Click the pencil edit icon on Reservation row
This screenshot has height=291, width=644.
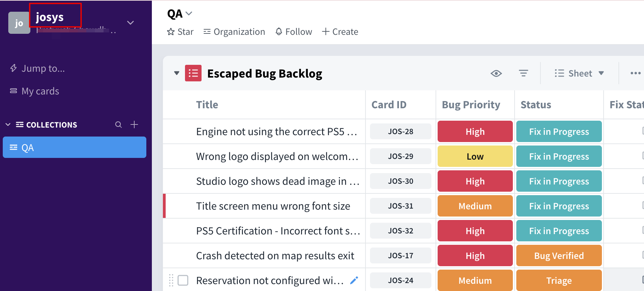click(x=354, y=280)
